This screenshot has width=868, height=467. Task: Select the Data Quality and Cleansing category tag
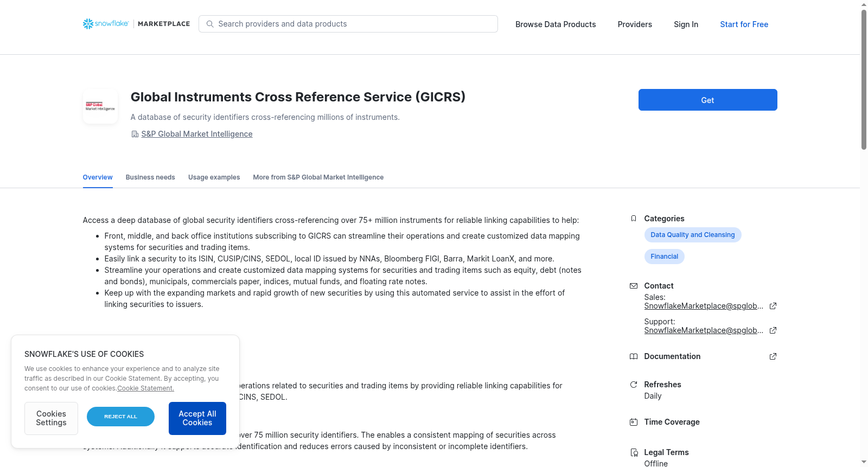[693, 235]
